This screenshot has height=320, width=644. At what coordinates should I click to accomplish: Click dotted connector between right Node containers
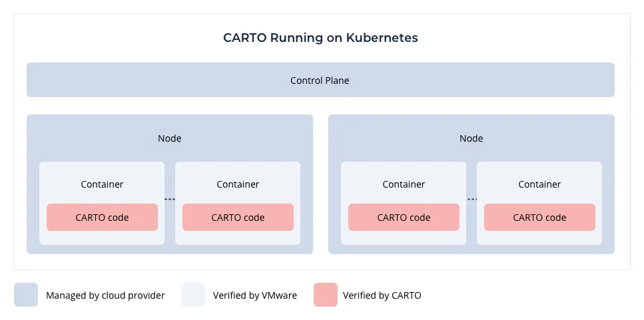472,200
